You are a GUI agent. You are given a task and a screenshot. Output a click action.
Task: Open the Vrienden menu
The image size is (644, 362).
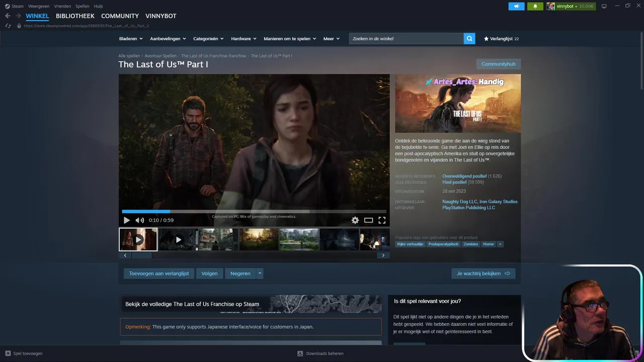(62, 6)
